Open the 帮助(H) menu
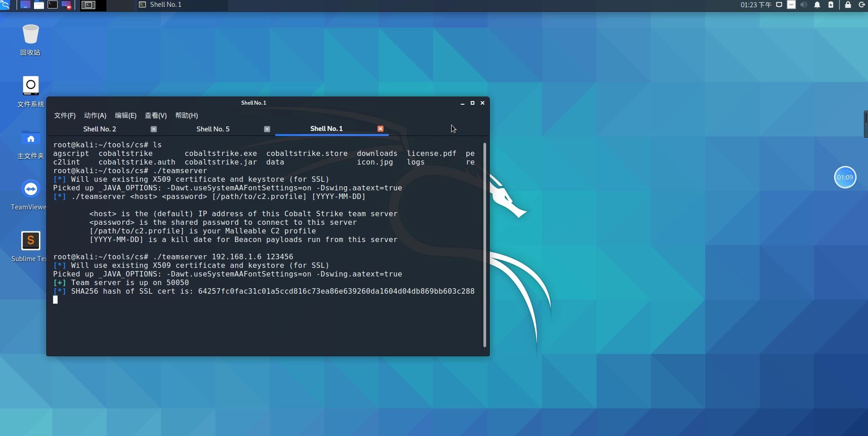 (x=186, y=116)
